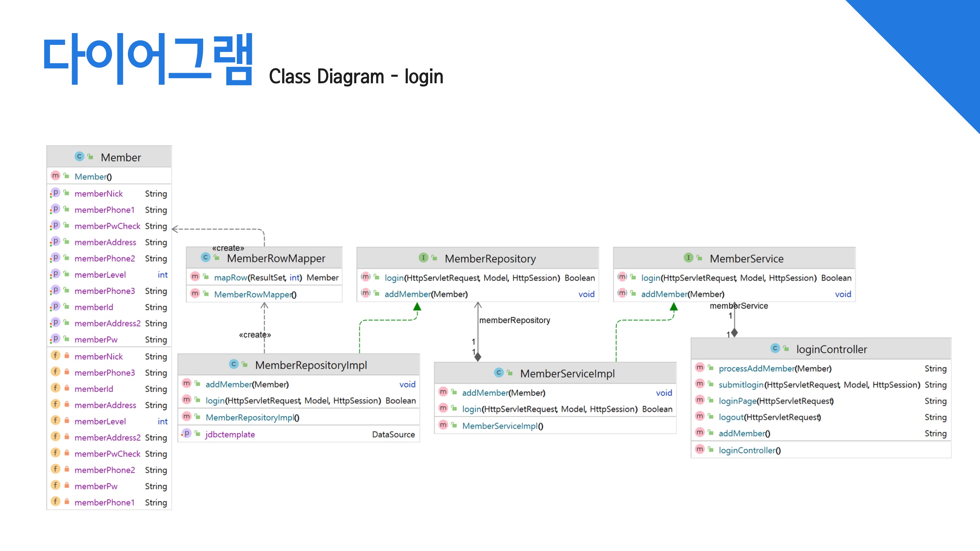Viewport: 980px width, 551px height.
Task: Click the memberService association label
Action: pyautogui.click(x=738, y=306)
